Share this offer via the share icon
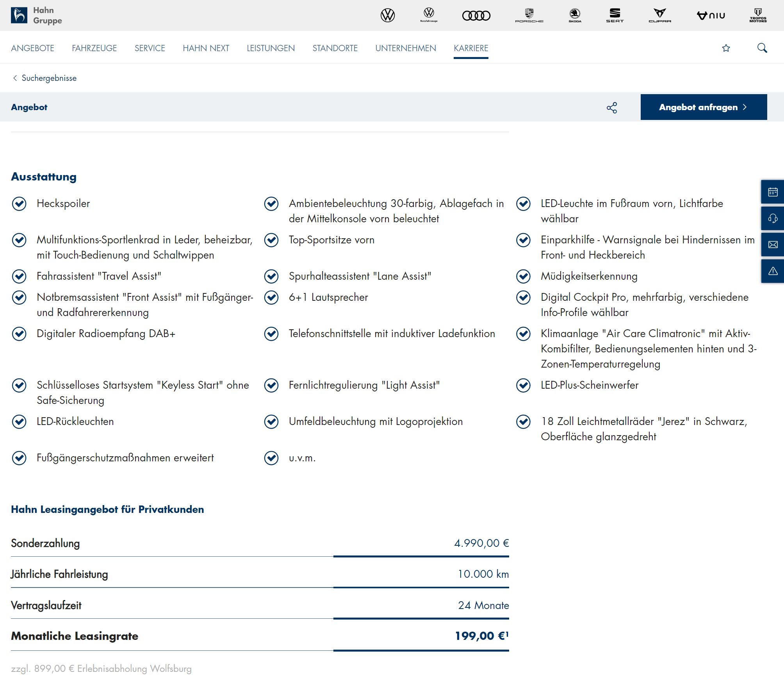This screenshot has width=784, height=684. click(x=612, y=107)
